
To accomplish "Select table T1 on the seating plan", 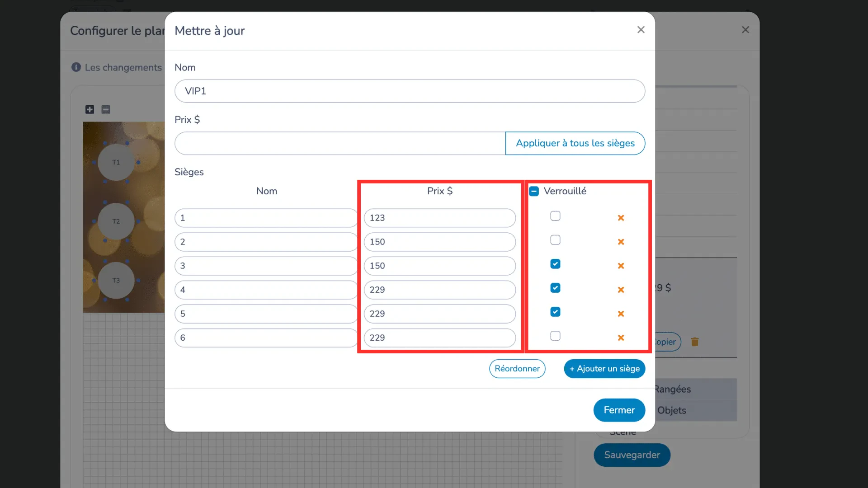I will [x=116, y=162].
